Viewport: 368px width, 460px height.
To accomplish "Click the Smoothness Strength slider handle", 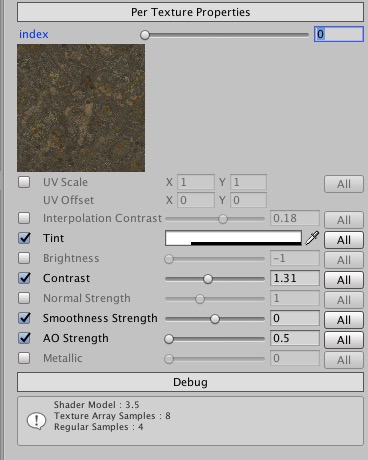I will click(x=215, y=319).
